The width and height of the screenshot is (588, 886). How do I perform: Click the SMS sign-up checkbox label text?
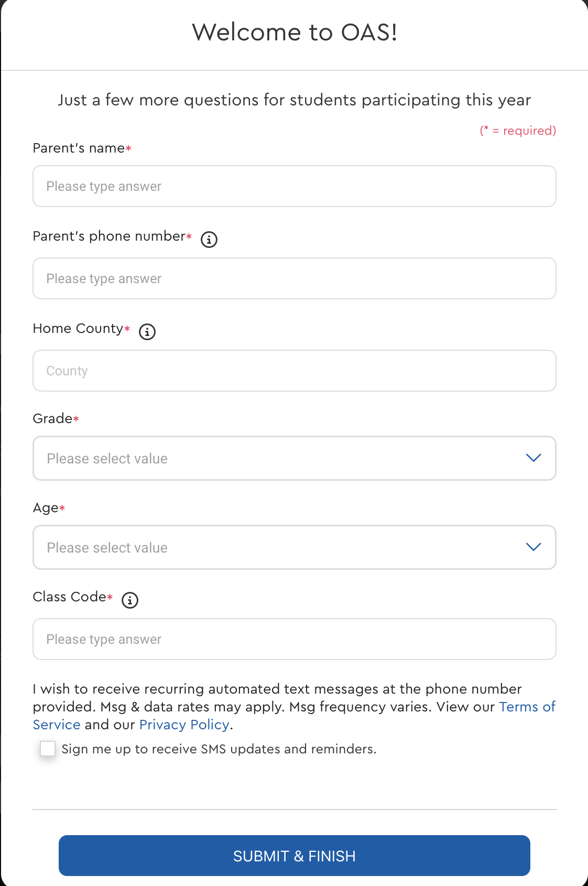(x=219, y=749)
